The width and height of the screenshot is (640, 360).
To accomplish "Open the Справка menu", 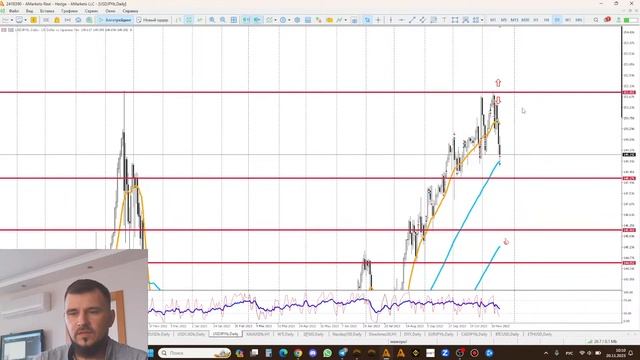I will [x=130, y=11].
